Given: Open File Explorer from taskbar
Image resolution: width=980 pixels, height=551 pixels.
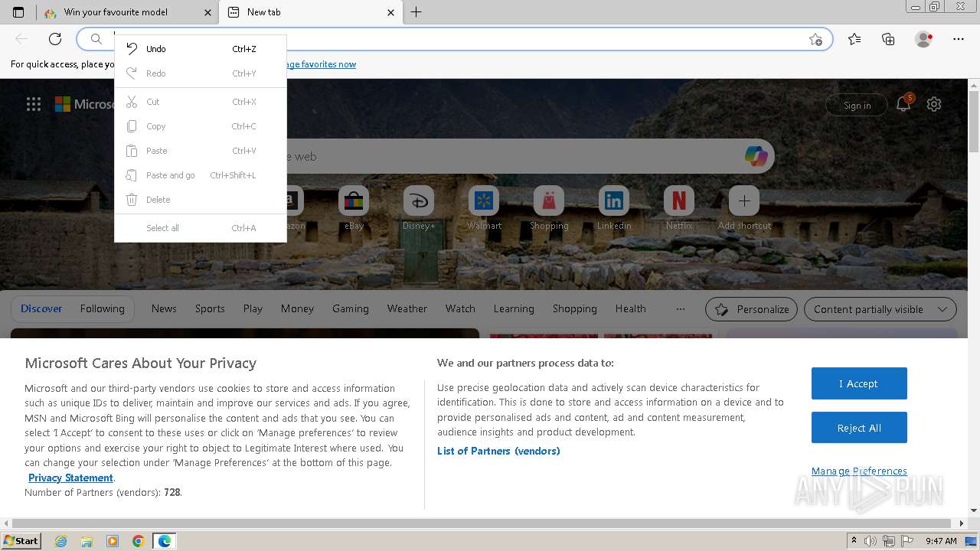Looking at the screenshot, I should pos(87,541).
